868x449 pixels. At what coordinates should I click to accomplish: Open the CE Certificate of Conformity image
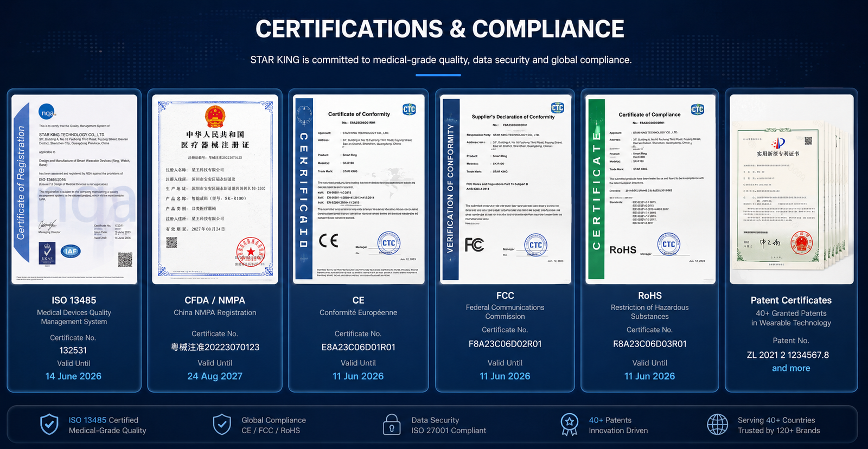tap(359, 189)
